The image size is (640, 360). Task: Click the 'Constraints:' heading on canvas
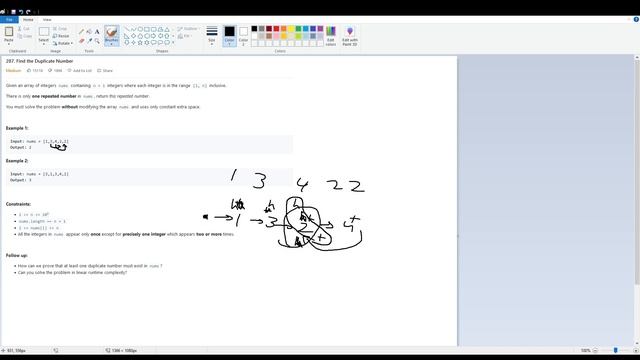coord(18,204)
